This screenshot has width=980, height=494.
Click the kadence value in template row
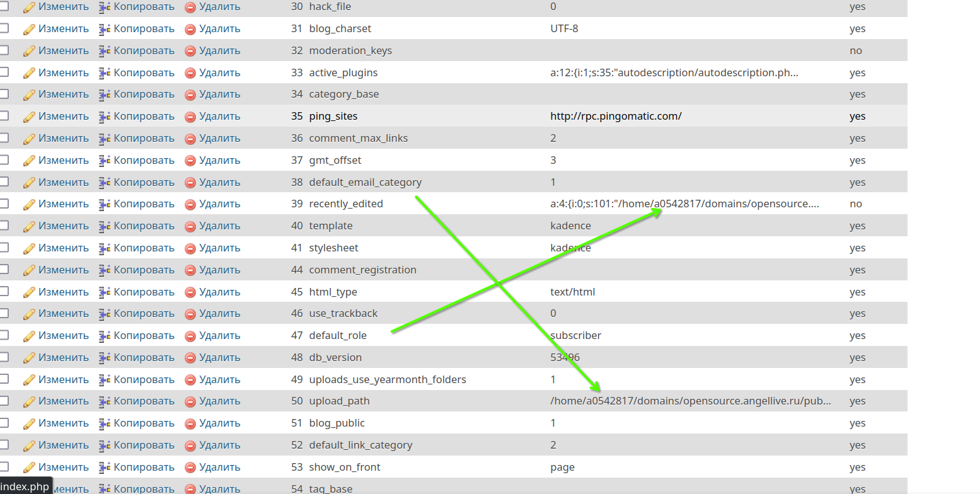pyautogui.click(x=570, y=226)
